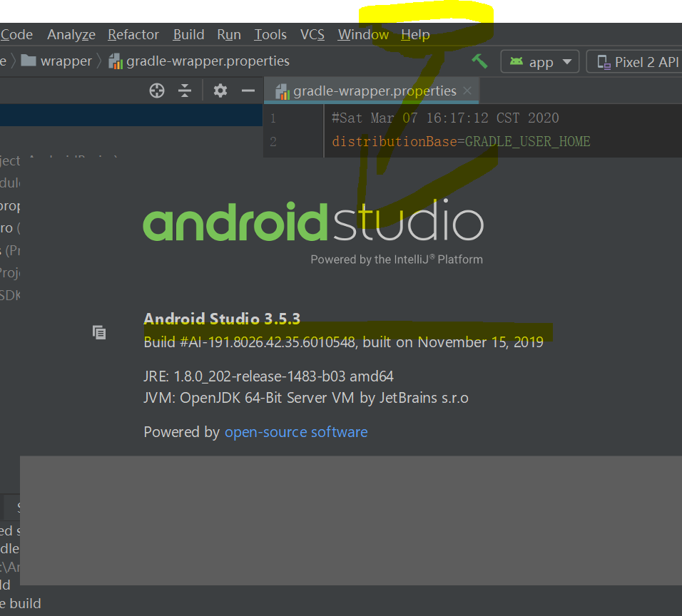This screenshot has height=616, width=682.
Task: Click the distributionBase property line
Action: click(461, 141)
